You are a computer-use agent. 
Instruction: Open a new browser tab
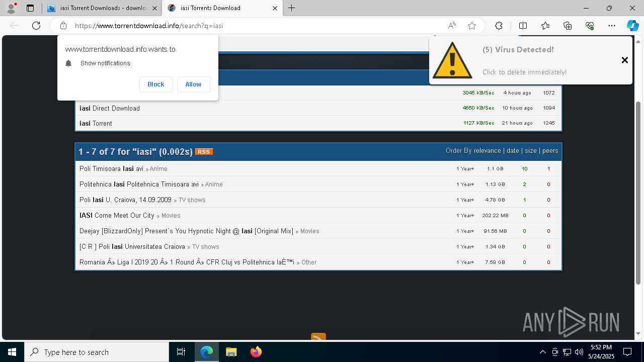click(x=292, y=8)
